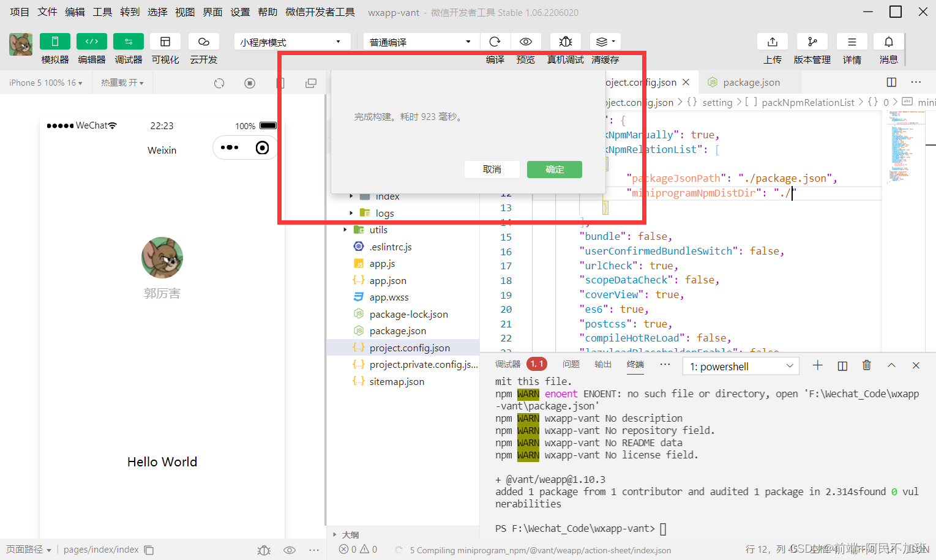
Task: Open the Messages bell icon
Action: (889, 41)
